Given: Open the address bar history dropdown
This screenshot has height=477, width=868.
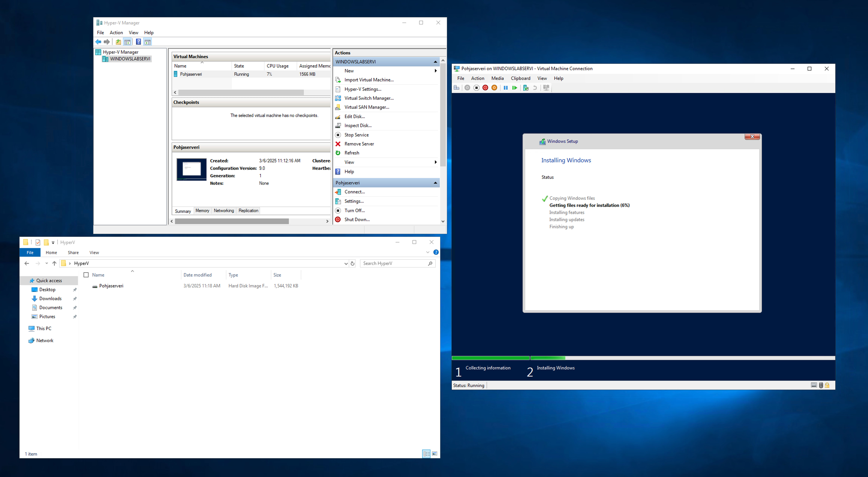Looking at the screenshot, I should pyautogui.click(x=346, y=264).
